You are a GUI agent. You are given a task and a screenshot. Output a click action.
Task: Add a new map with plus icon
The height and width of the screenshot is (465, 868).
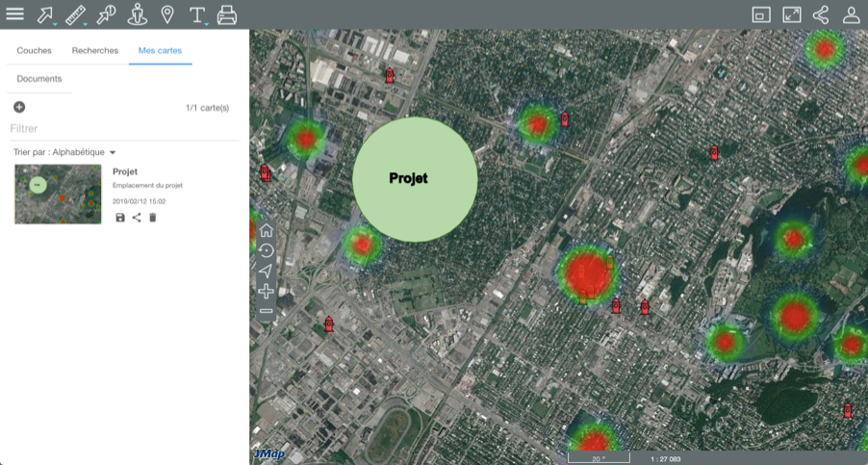pos(19,108)
